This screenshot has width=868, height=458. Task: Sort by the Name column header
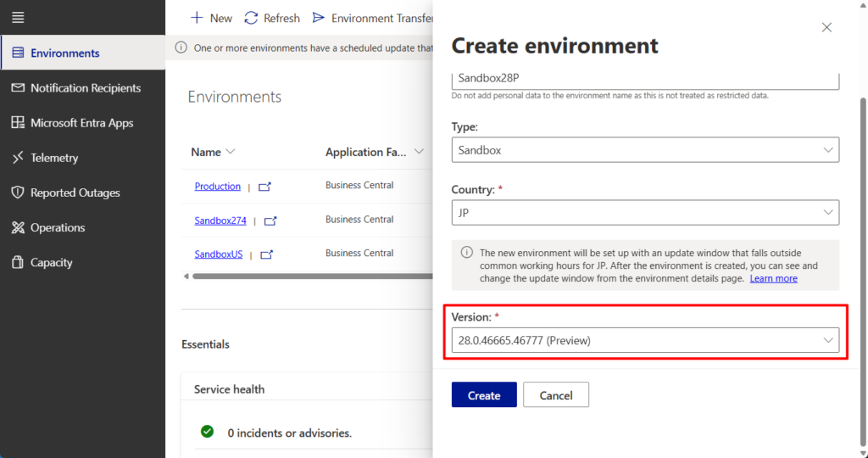(x=206, y=152)
